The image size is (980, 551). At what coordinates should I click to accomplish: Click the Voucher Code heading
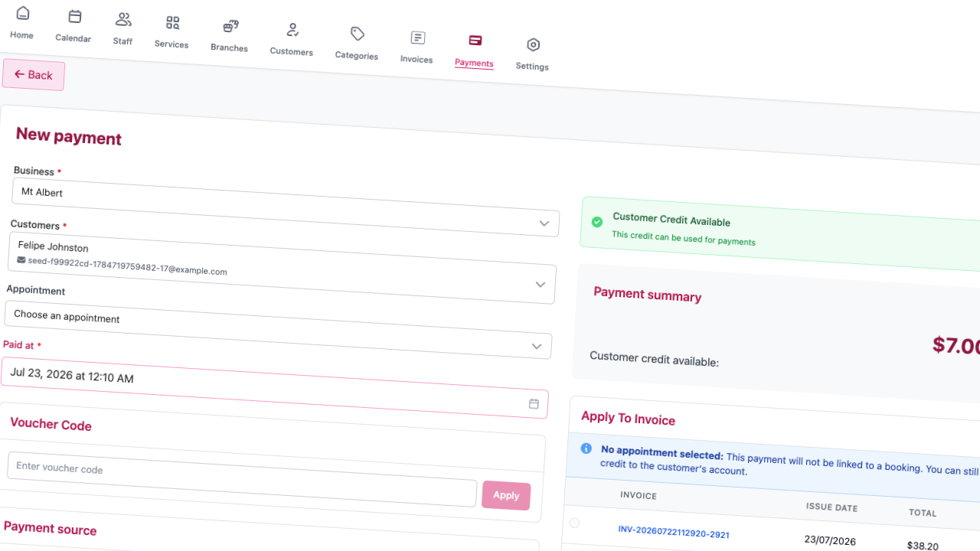point(51,424)
